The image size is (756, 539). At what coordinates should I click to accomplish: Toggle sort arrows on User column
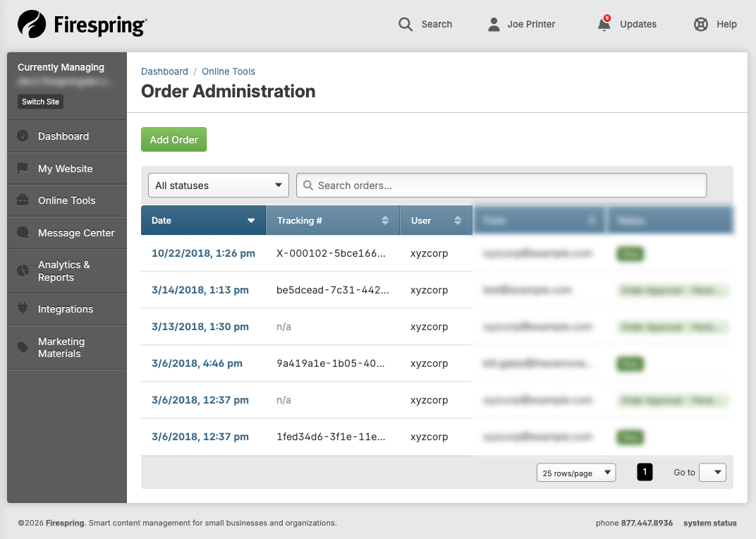458,221
